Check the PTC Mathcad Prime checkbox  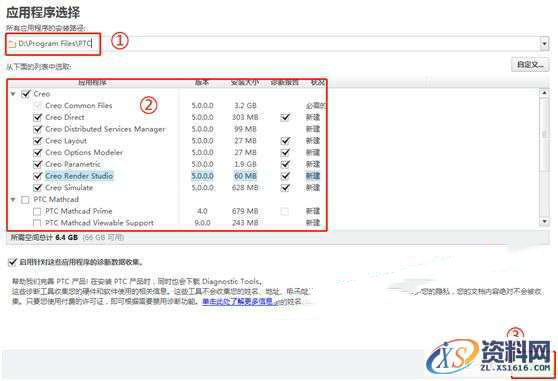[37, 212]
